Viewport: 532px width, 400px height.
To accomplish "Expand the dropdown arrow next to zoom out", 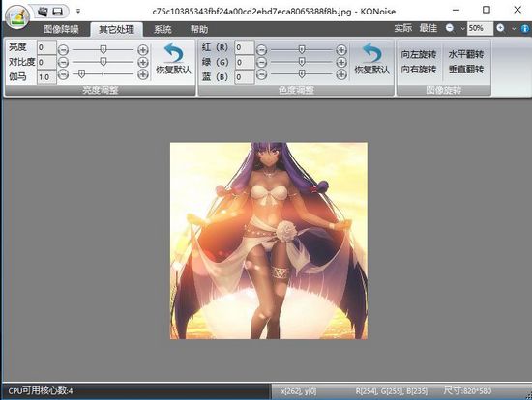I will pos(462,28).
